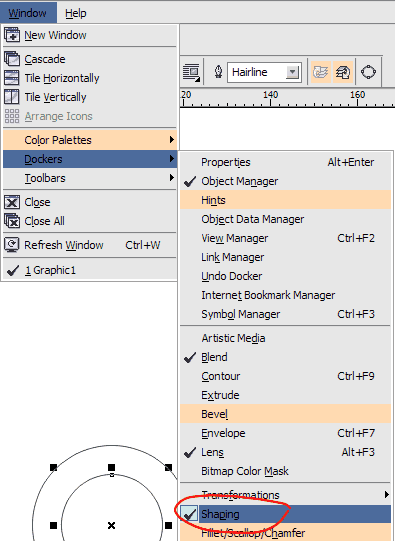Click the Close All icon in menu
The image size is (395, 541).
click(x=12, y=221)
